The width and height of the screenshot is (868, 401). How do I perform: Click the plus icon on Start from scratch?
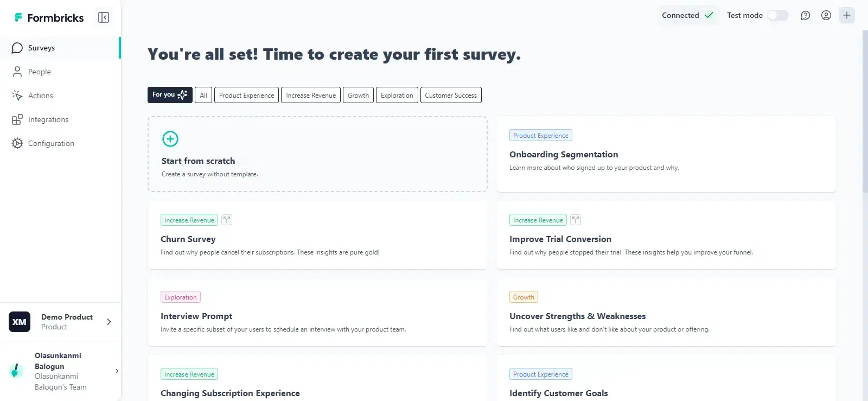point(170,139)
